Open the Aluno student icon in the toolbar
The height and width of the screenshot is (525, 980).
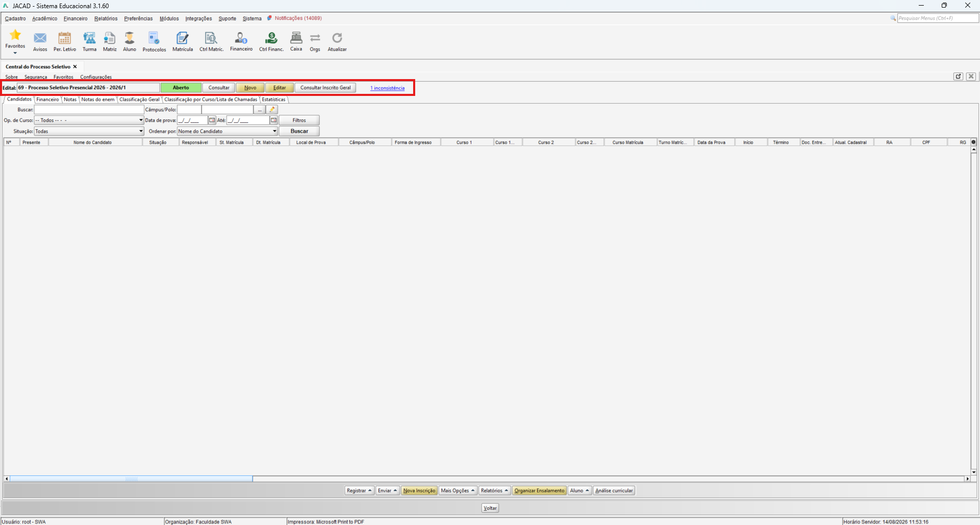(x=130, y=38)
